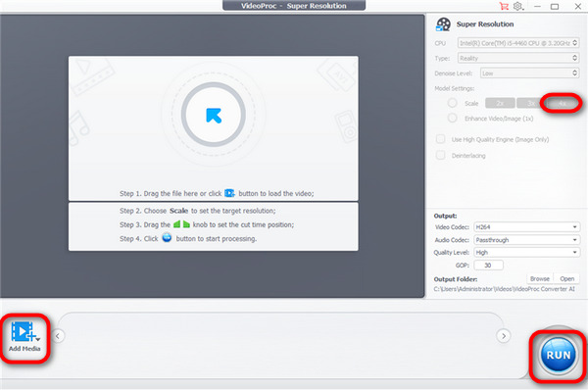Choose Enhance Video/Image (1x) radio button
Viewport: 588px width, 390px height.
tap(452, 119)
